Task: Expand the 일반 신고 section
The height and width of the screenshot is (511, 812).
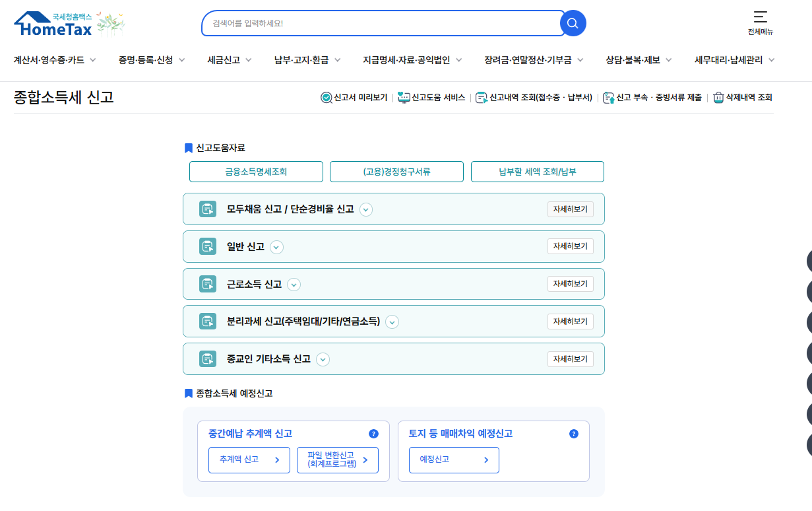Action: click(x=276, y=246)
